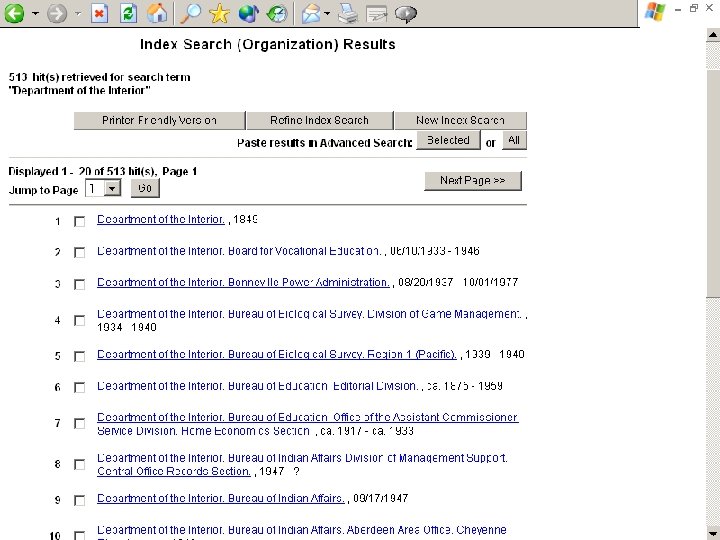Click the Edit page icon
This screenshot has height=540, width=720.
pos(377,13)
